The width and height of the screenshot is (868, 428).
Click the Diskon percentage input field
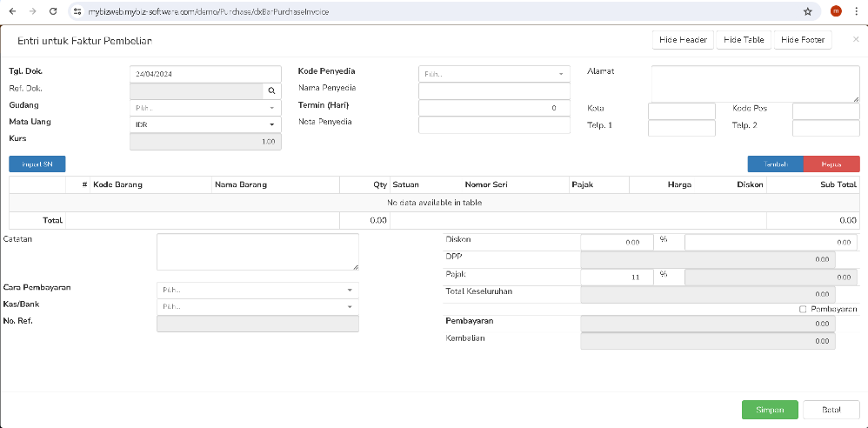tap(618, 243)
